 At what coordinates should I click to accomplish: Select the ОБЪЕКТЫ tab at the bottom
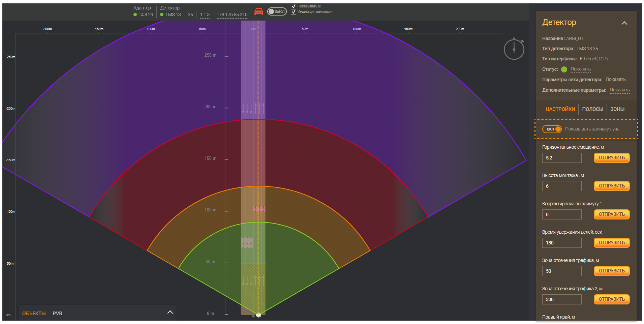pyautogui.click(x=34, y=314)
